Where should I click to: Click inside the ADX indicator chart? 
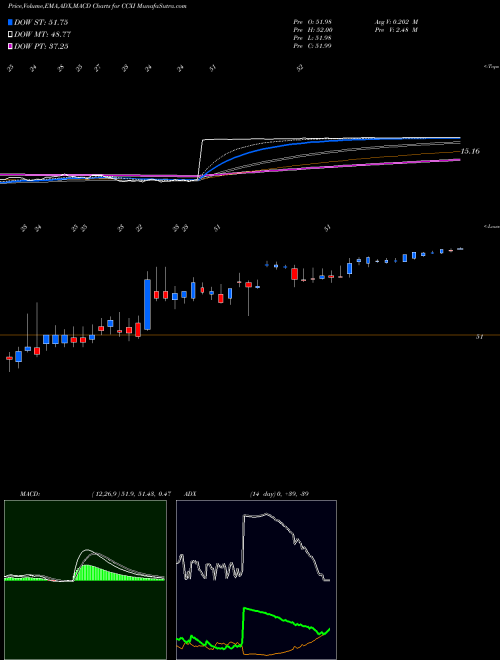click(256, 580)
